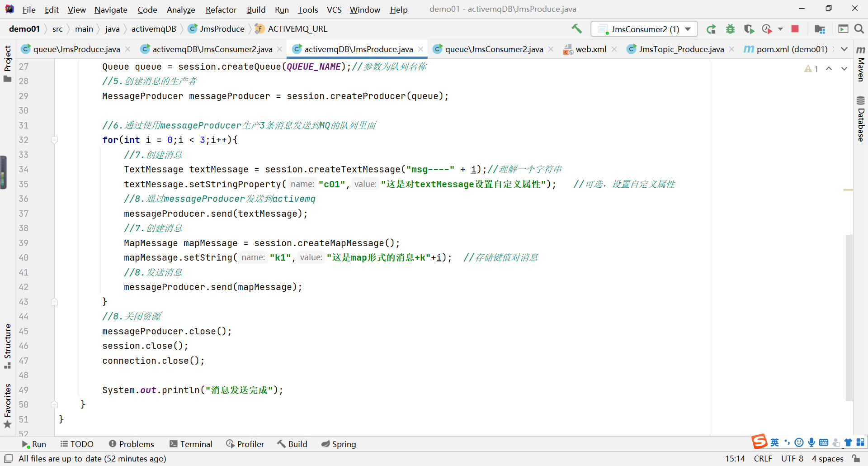Open the TODO tool window
Screen dimensions: 868x466
77,444
